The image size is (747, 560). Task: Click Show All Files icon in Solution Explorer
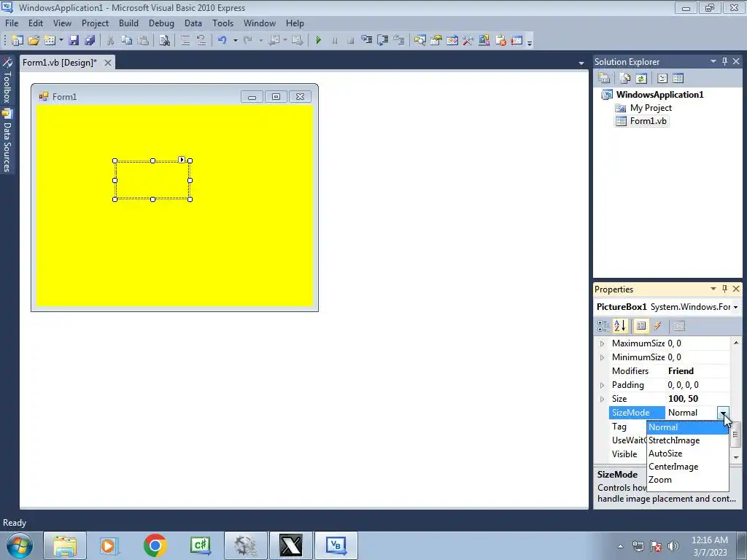624,78
